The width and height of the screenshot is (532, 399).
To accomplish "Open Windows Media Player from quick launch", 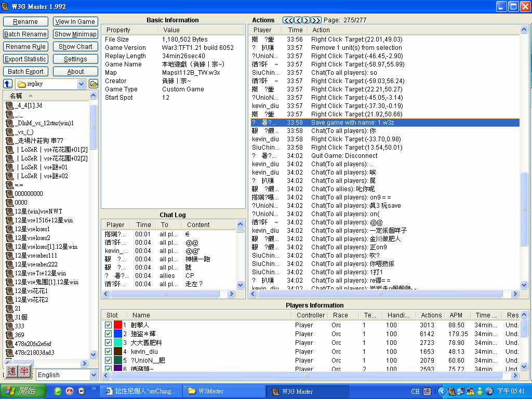I will coord(81,391).
